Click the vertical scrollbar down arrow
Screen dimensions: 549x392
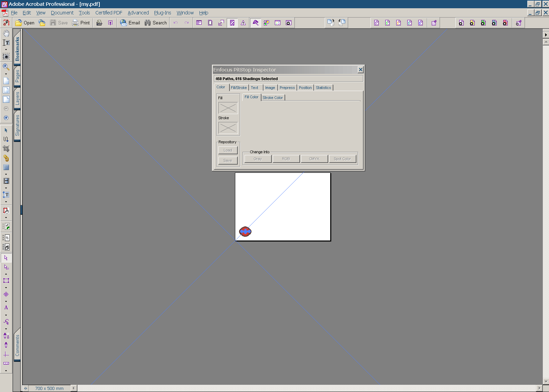pyautogui.click(x=546, y=382)
